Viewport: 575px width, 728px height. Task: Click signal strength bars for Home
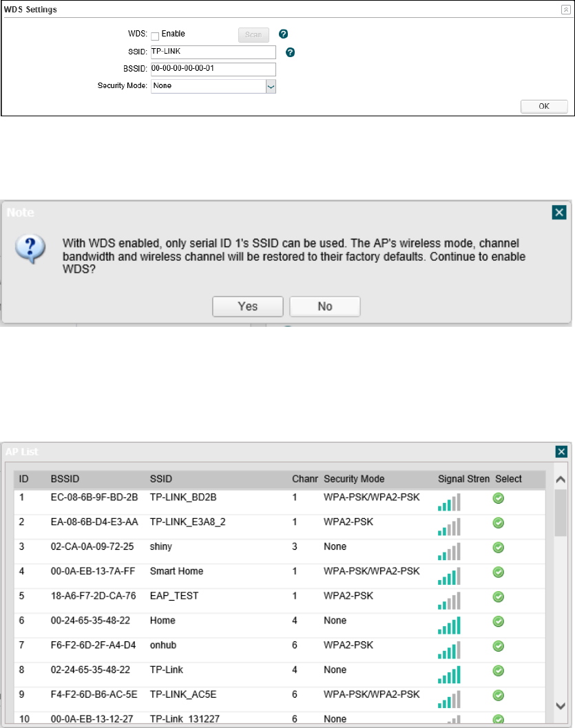449,625
